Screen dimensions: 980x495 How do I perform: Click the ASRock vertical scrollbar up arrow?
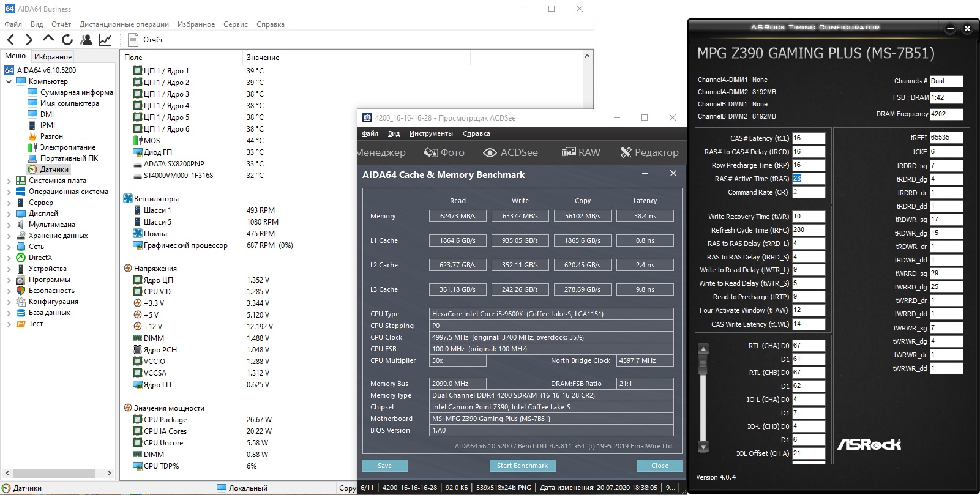click(703, 349)
